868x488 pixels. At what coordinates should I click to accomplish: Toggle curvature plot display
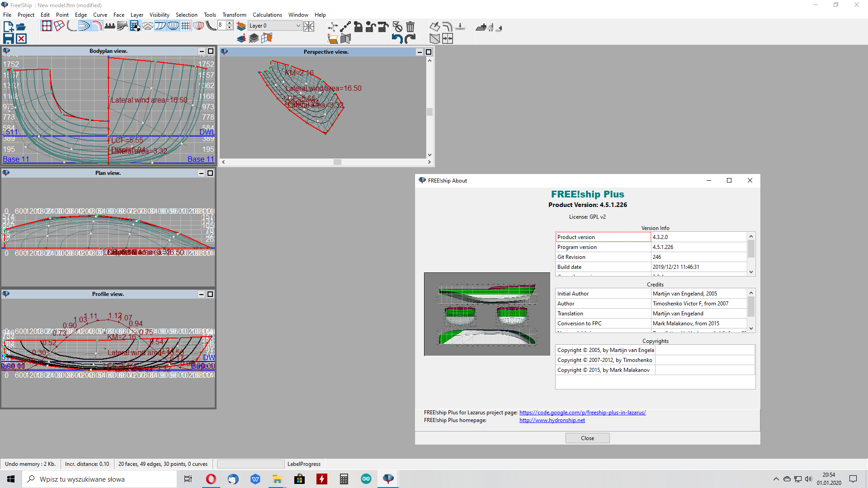click(x=97, y=26)
